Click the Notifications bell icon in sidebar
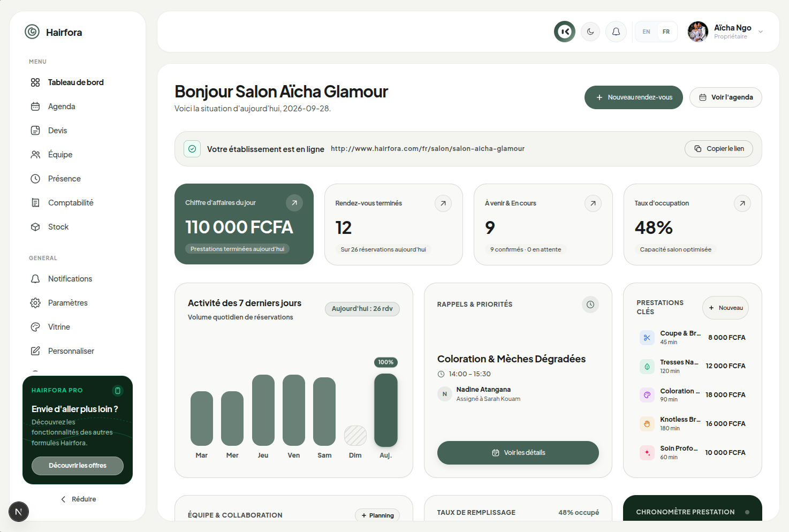 [x=35, y=279]
